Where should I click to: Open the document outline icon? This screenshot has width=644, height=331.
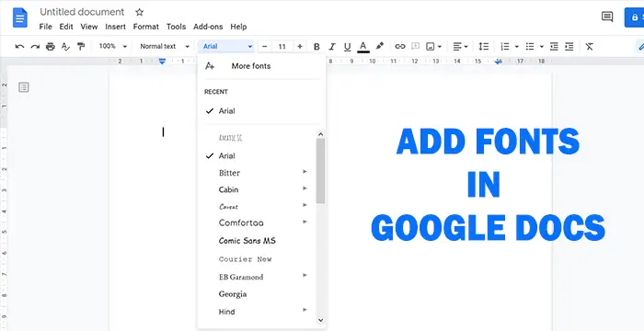[24, 87]
